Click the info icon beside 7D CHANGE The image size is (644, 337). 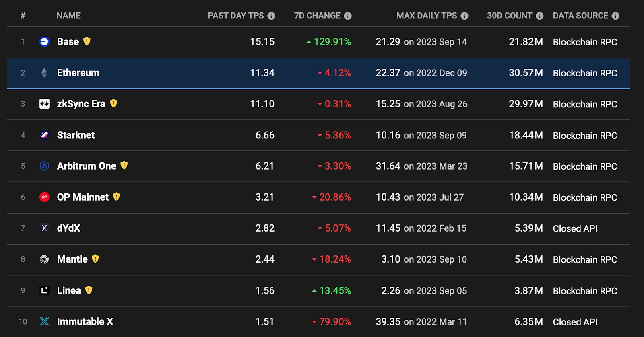348,16
